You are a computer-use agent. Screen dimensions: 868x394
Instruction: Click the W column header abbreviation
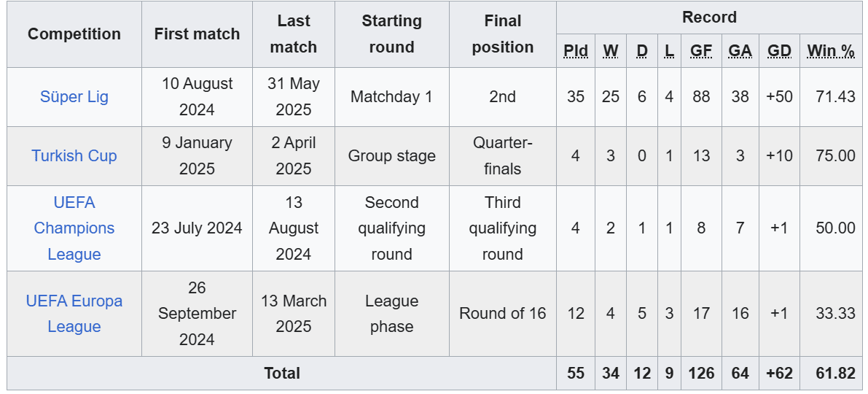pyautogui.click(x=611, y=51)
